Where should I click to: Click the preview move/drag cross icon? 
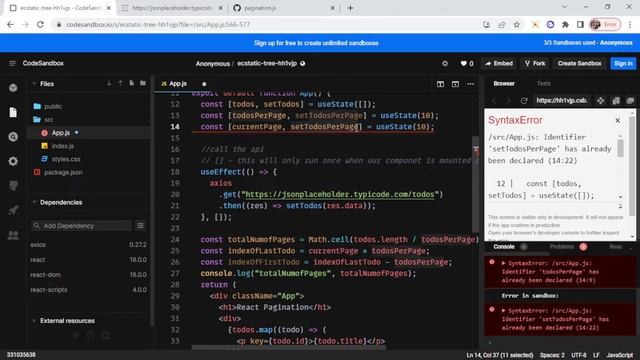point(600,100)
